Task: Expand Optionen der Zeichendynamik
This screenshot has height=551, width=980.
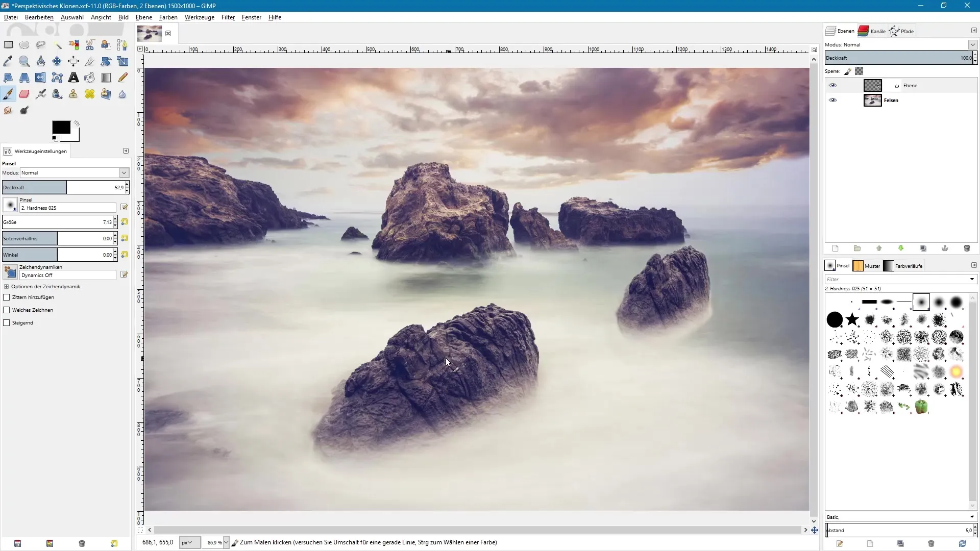Action: 7,287
